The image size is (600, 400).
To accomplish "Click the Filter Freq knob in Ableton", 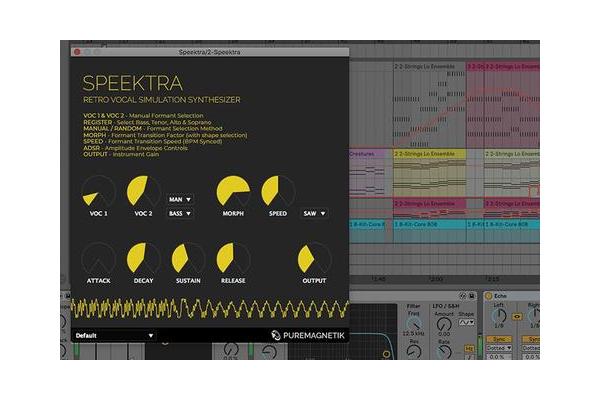I will click(x=414, y=325).
